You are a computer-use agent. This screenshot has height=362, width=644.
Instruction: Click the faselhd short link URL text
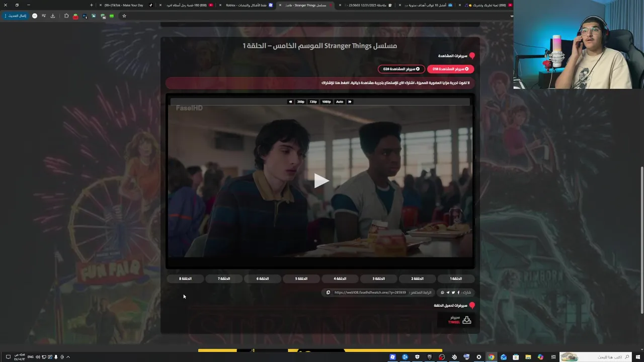click(370, 292)
